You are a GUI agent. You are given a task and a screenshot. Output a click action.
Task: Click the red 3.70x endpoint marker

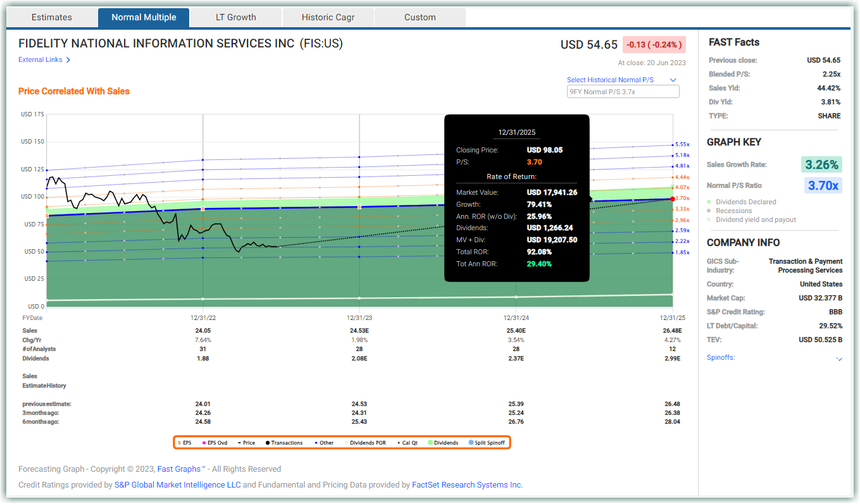tap(673, 199)
